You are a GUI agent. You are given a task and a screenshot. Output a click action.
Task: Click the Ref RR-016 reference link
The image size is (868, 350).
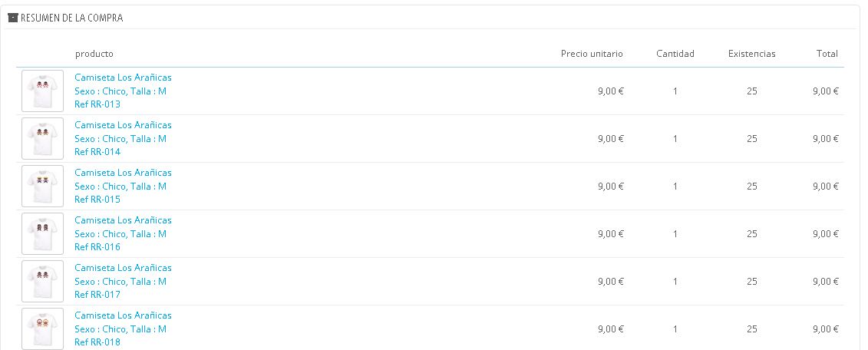click(97, 247)
